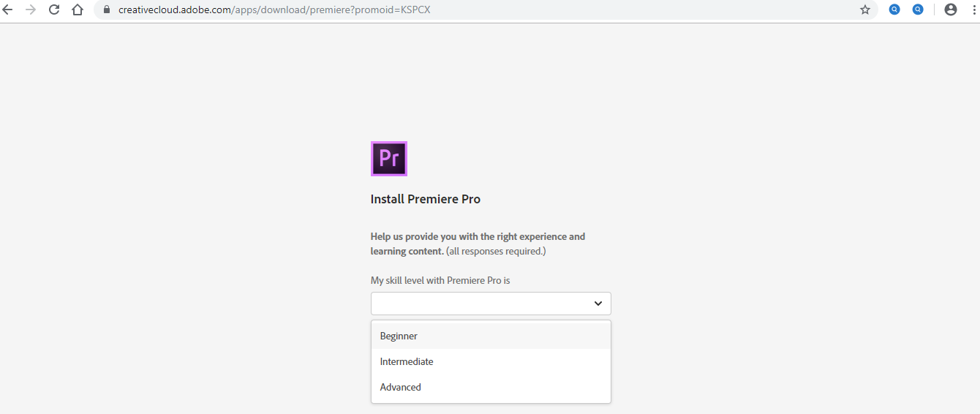The height and width of the screenshot is (414, 980).
Task: Open the Chrome profile avatar
Action: [951, 10]
